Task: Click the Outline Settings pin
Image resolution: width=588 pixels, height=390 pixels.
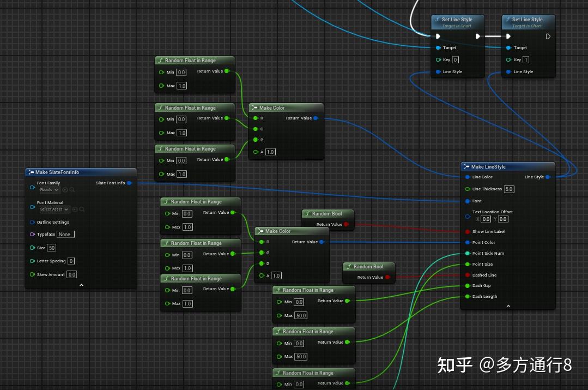Action: pos(32,222)
